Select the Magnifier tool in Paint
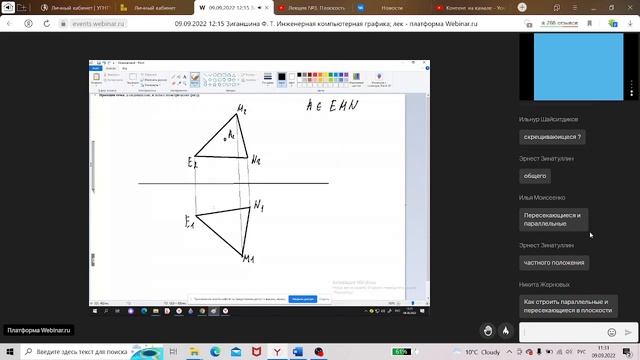The width and height of the screenshot is (640, 360). point(184,83)
